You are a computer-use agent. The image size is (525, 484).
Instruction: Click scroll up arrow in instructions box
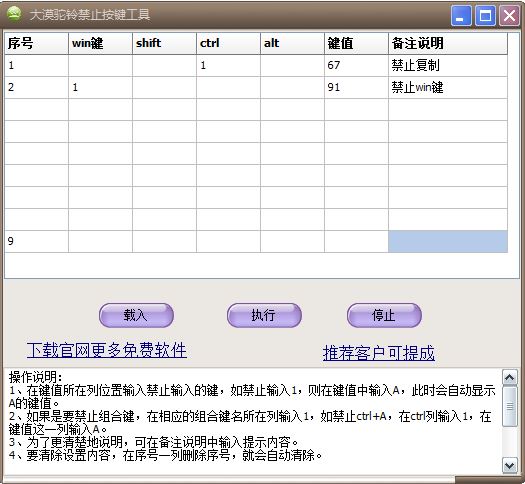[x=510, y=378]
